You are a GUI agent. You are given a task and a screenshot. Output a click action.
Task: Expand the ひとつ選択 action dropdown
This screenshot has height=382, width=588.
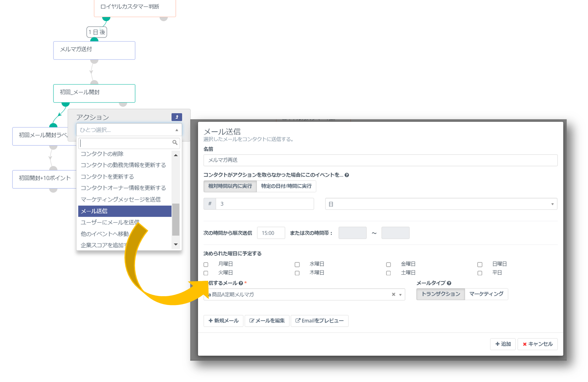pyautogui.click(x=129, y=130)
